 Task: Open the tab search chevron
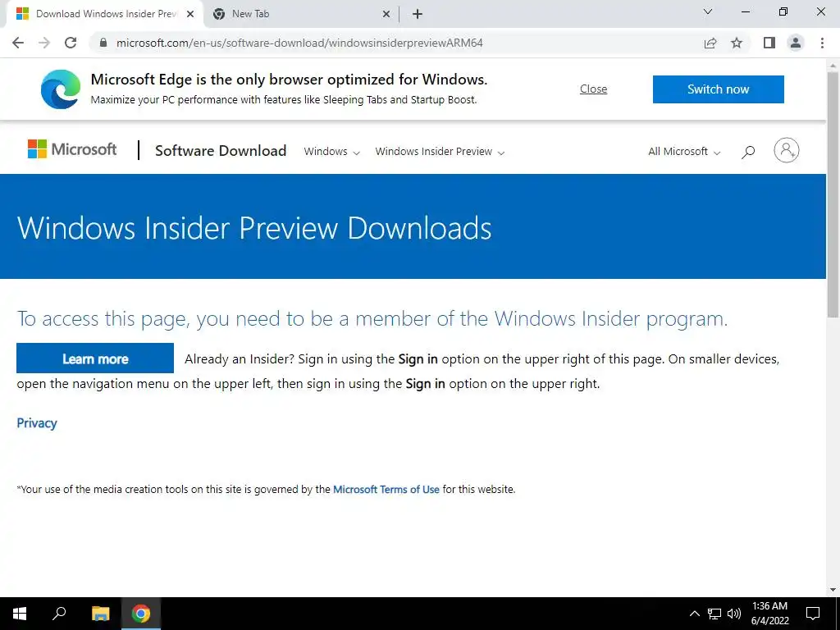708,11
